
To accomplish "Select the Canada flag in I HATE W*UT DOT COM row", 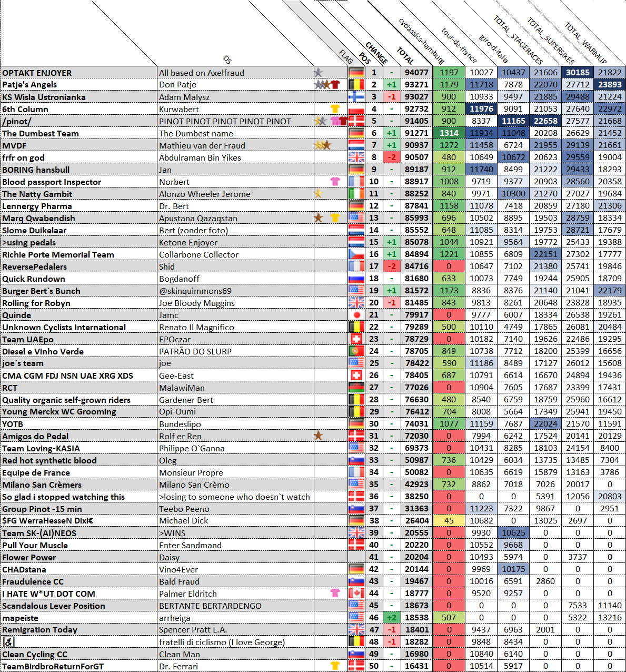I will click(356, 594).
